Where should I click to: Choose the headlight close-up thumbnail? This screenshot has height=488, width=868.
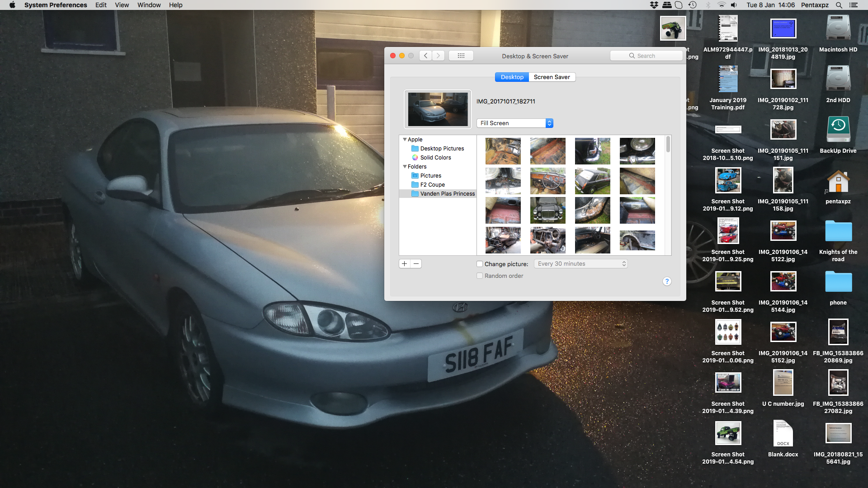[x=637, y=151]
